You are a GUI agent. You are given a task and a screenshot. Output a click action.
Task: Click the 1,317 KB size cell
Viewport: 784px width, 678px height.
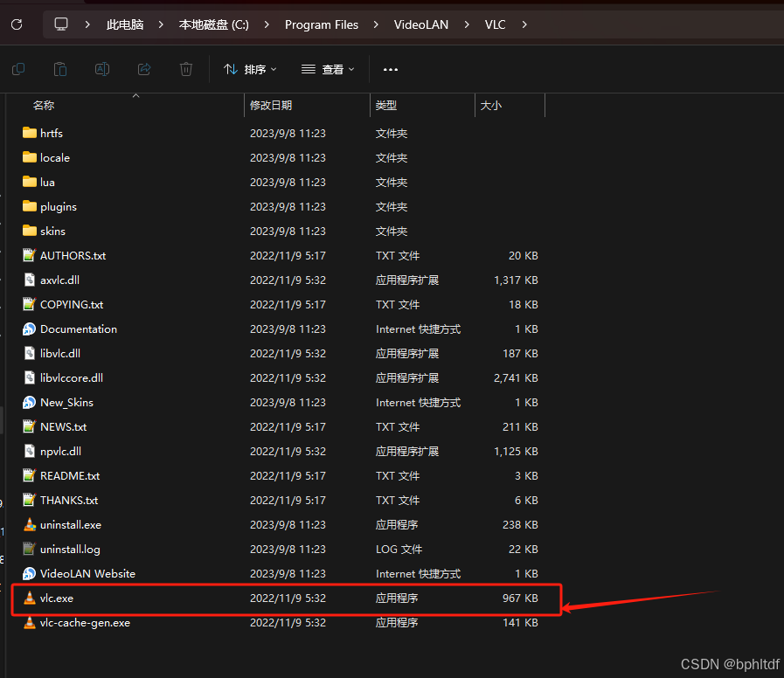pos(516,280)
